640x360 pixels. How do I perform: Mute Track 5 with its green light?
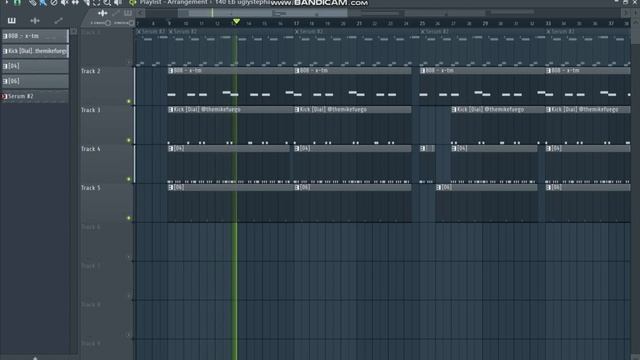(x=129, y=218)
